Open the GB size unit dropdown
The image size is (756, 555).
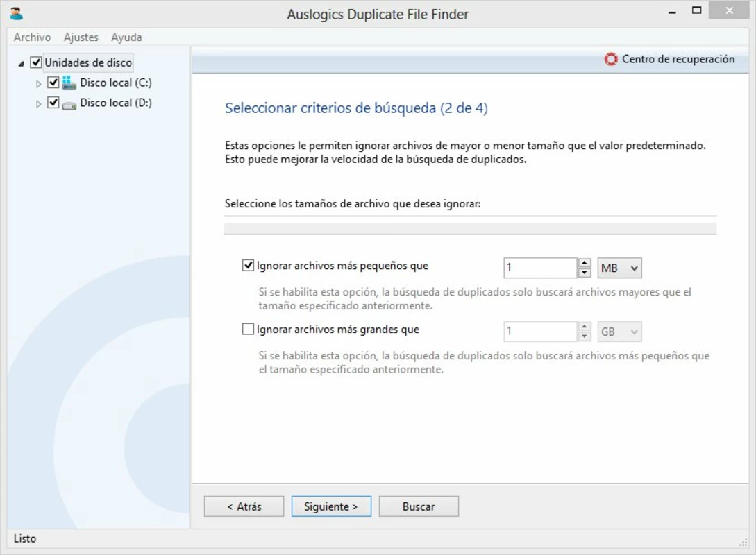pos(619,332)
